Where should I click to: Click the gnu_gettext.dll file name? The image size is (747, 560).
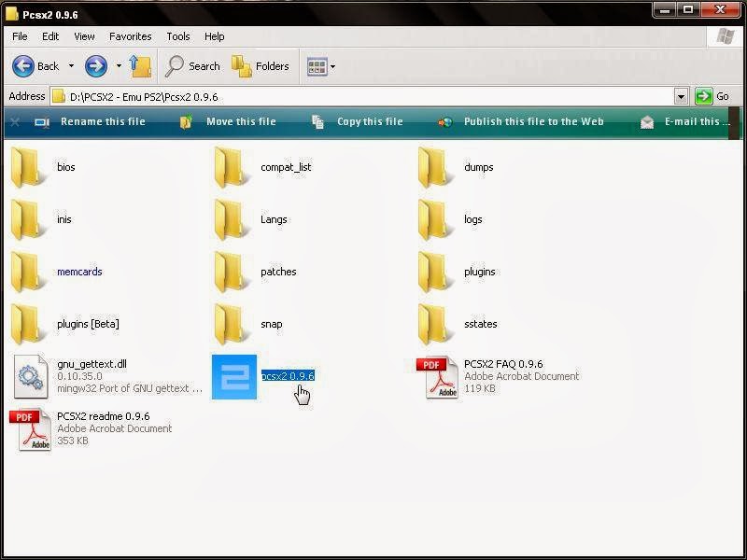(92, 364)
